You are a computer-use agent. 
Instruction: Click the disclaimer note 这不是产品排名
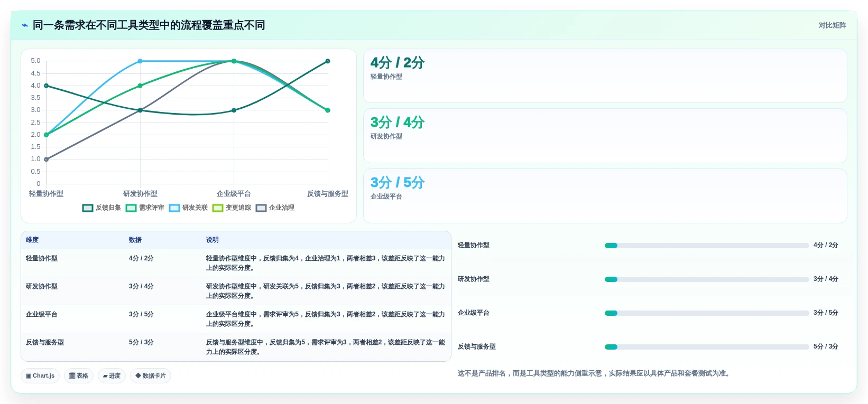595,373
